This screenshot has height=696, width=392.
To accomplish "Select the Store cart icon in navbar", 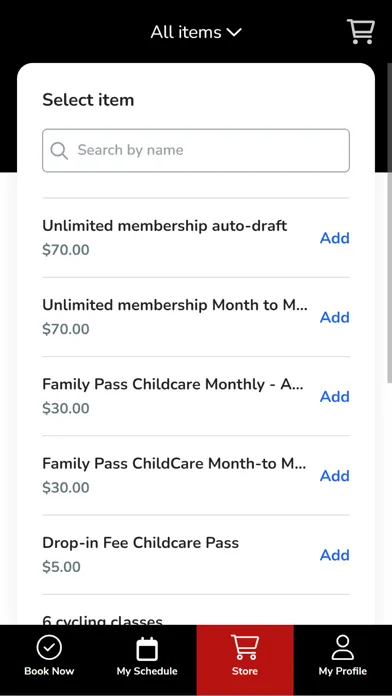I will (x=245, y=647).
